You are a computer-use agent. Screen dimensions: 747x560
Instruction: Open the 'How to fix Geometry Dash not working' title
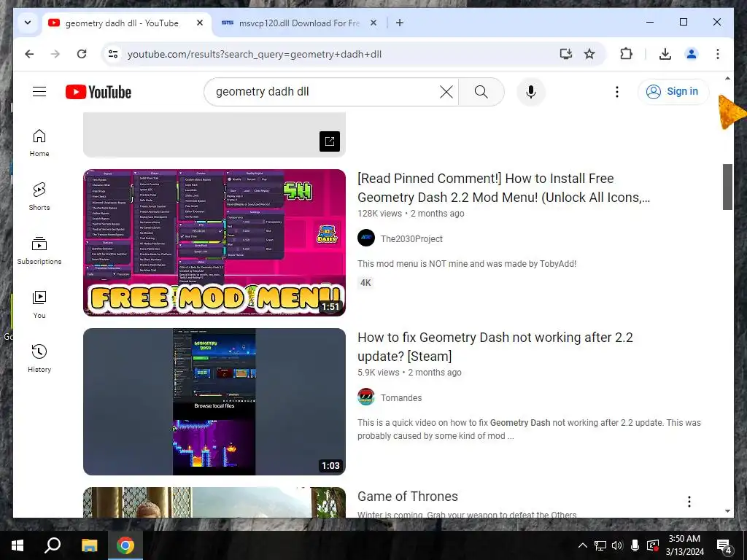(x=495, y=346)
